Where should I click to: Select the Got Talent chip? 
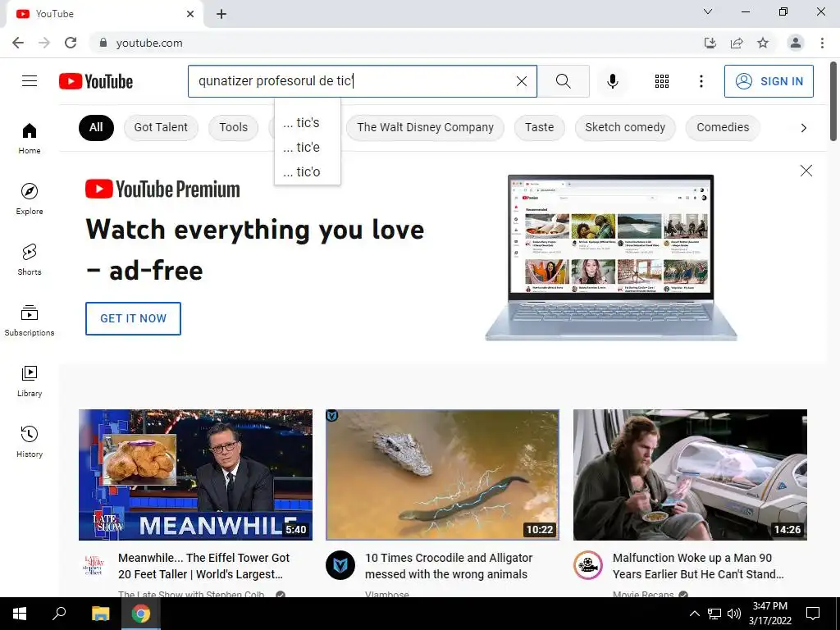click(161, 127)
